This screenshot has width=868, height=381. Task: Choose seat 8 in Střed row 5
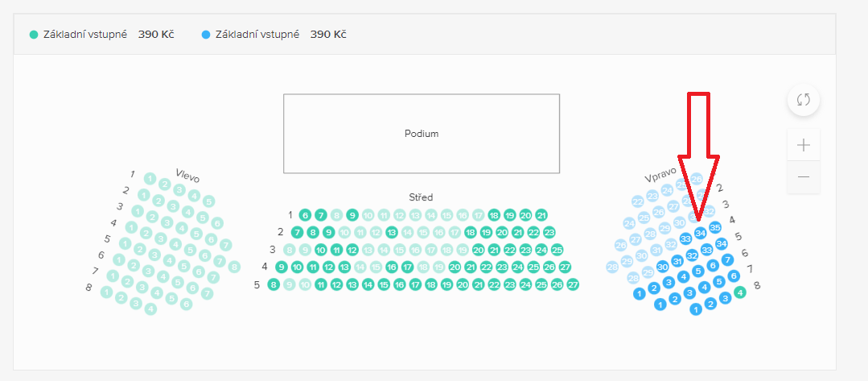(x=273, y=285)
